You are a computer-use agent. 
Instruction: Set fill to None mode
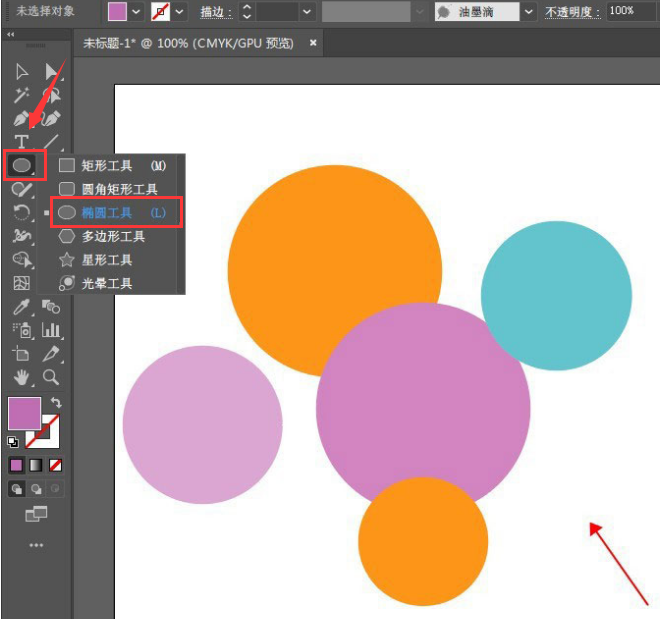(x=56, y=465)
